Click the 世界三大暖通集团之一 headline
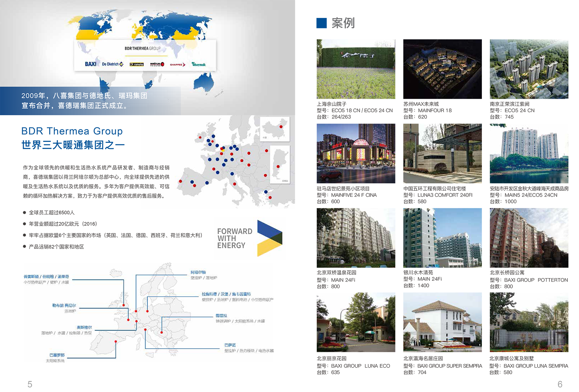This screenshot has height=392, width=579. [x=73, y=145]
